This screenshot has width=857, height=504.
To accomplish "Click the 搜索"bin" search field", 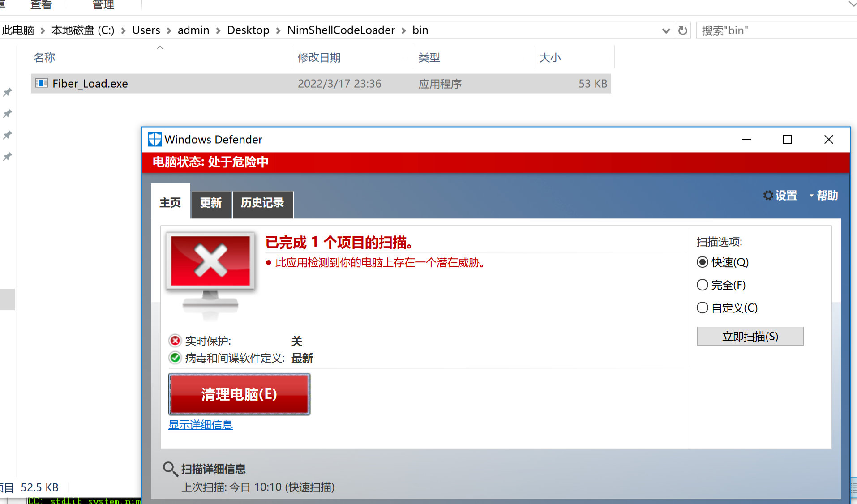I will (x=776, y=30).
